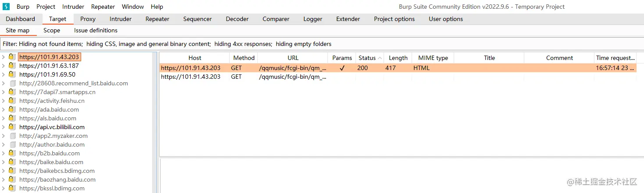Open the Project menu
The height and width of the screenshot is (193, 644).
[x=46, y=7]
